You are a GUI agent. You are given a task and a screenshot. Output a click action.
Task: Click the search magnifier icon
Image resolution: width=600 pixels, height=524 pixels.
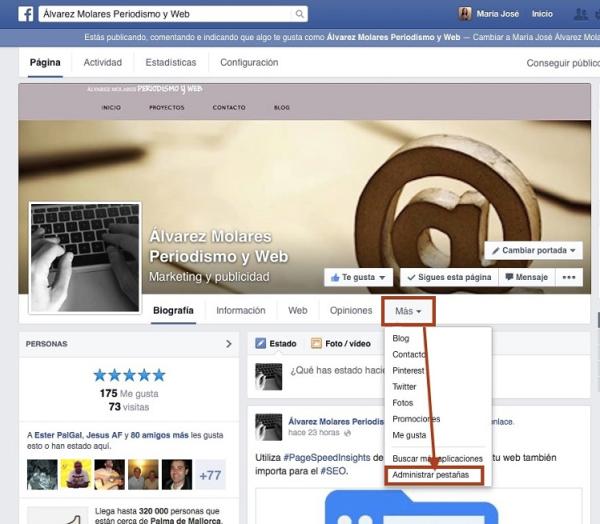click(x=300, y=14)
